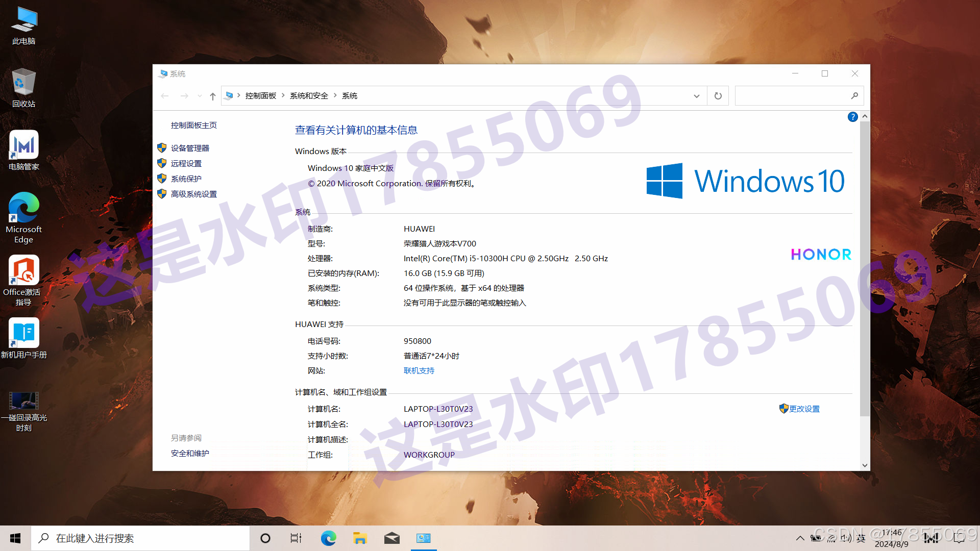
Task: Open the 联机支持 online support link
Action: pos(419,371)
